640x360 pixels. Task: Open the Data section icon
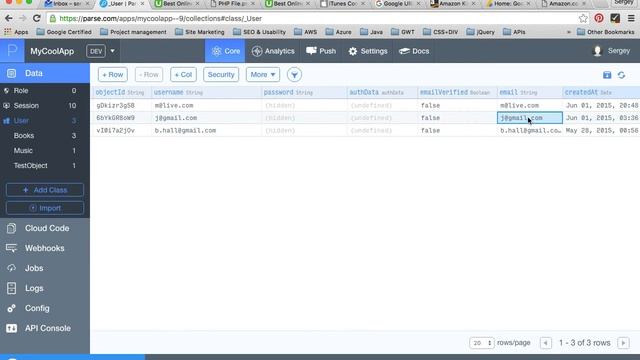11,73
